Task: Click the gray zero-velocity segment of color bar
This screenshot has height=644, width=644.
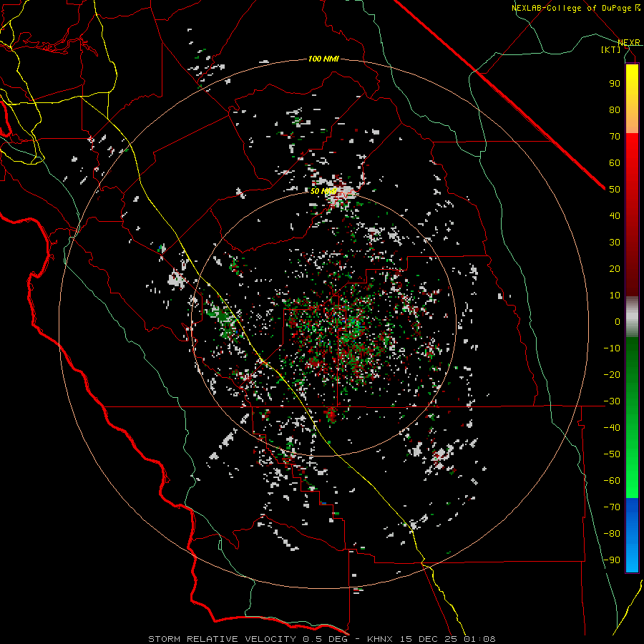Action: click(632, 317)
